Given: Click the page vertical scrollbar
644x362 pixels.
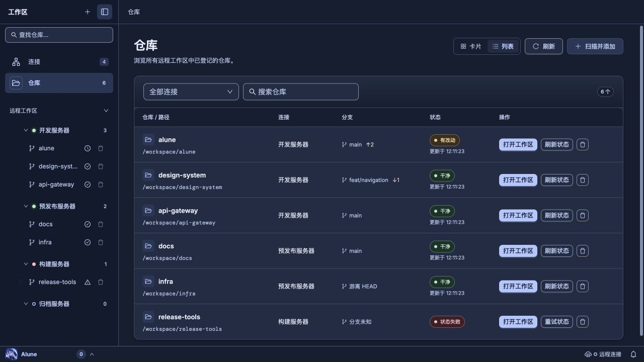Looking at the screenshot, I should tap(641, 181).
